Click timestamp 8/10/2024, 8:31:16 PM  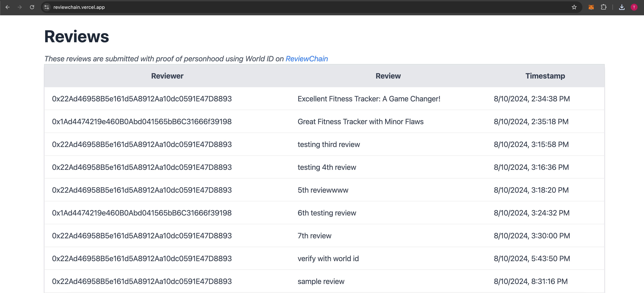[530, 281]
